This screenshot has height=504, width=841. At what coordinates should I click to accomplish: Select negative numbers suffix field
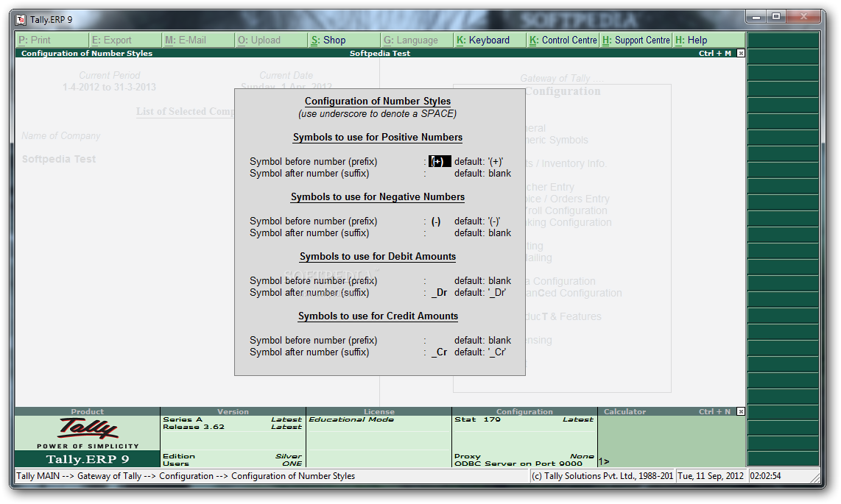tap(439, 233)
